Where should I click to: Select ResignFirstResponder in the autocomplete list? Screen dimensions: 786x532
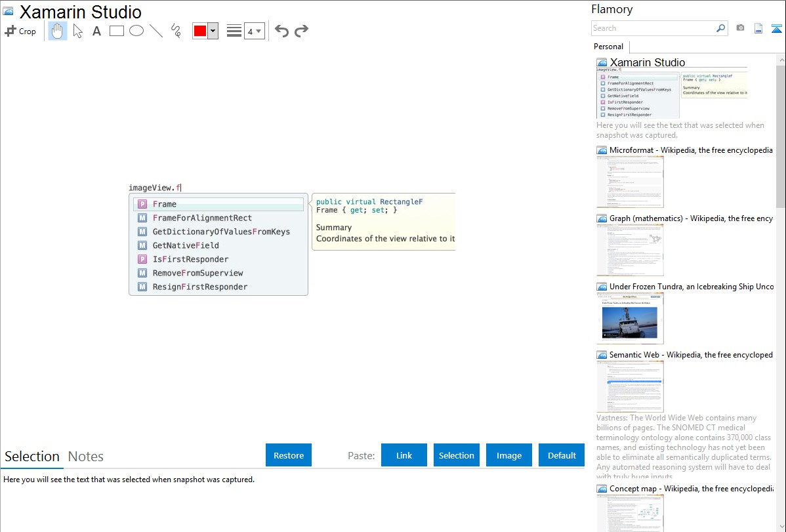218,287
